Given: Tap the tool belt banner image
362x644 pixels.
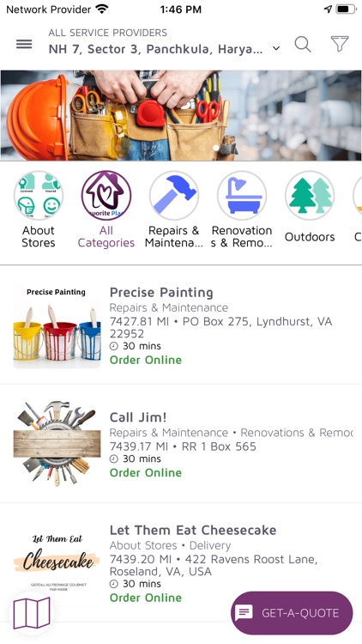Looking at the screenshot, I should coord(181,115).
